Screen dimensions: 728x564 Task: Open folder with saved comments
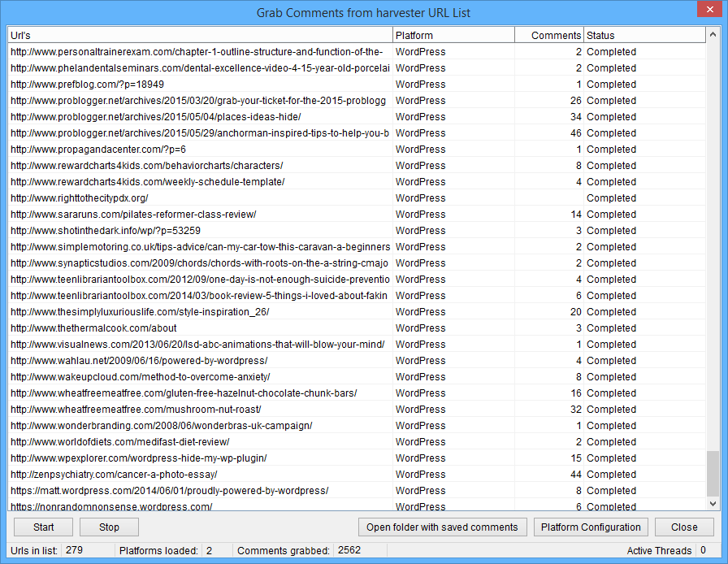(x=443, y=527)
